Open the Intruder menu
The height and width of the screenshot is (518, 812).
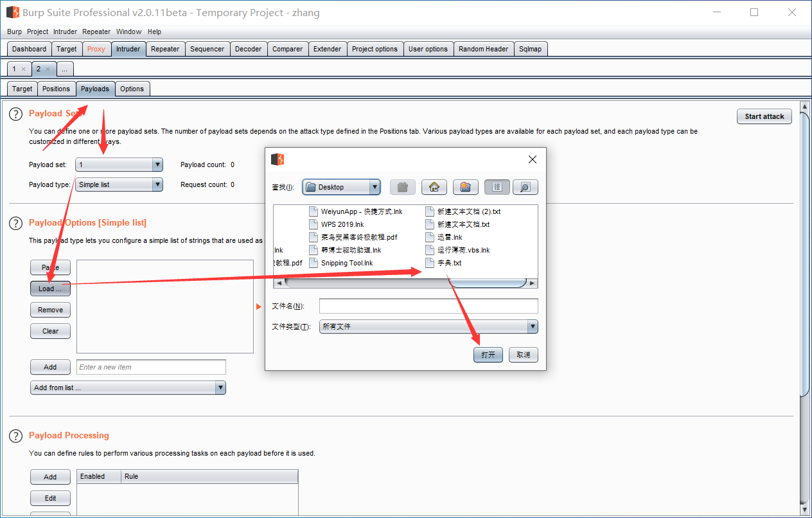pyautogui.click(x=65, y=31)
